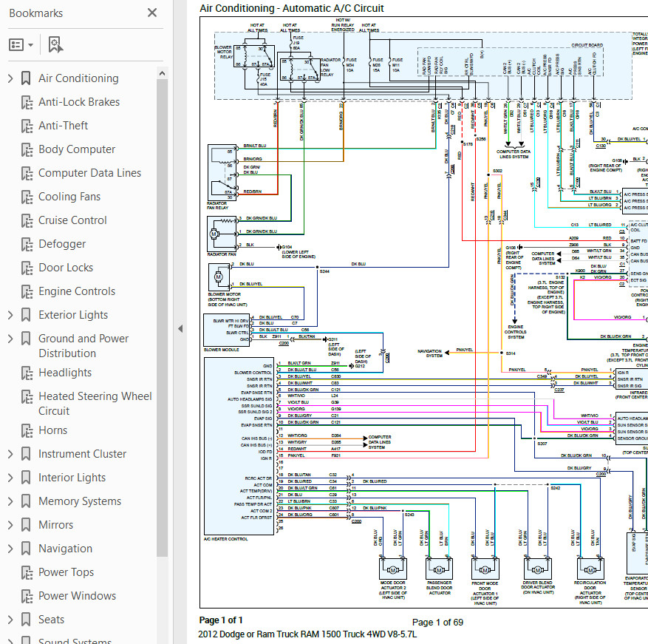Go to Computer Data Lines bookmark
Viewport: 648px width, 644px height.
point(89,173)
